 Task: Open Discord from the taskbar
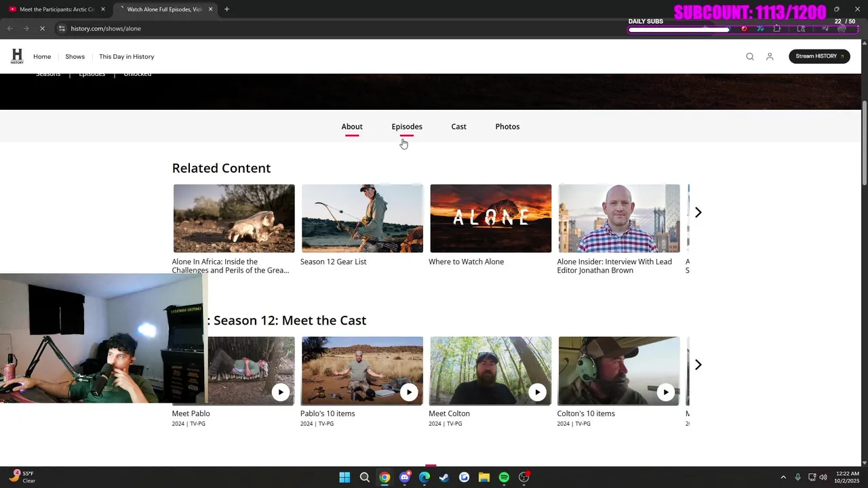404,477
